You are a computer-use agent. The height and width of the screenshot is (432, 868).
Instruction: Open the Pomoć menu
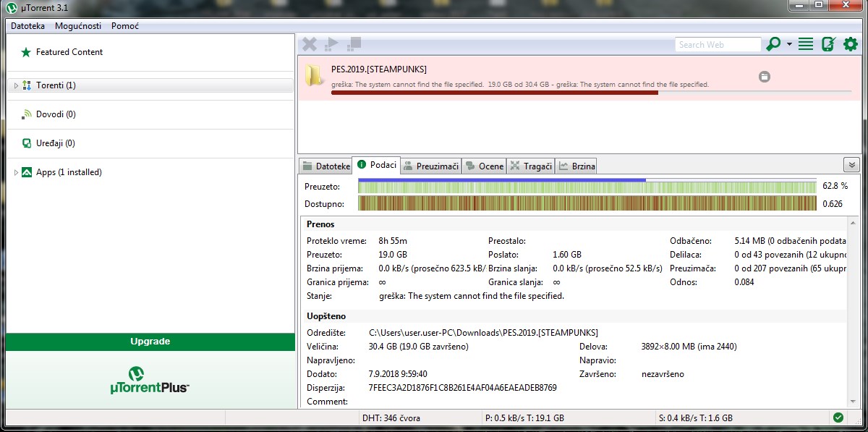click(x=125, y=25)
